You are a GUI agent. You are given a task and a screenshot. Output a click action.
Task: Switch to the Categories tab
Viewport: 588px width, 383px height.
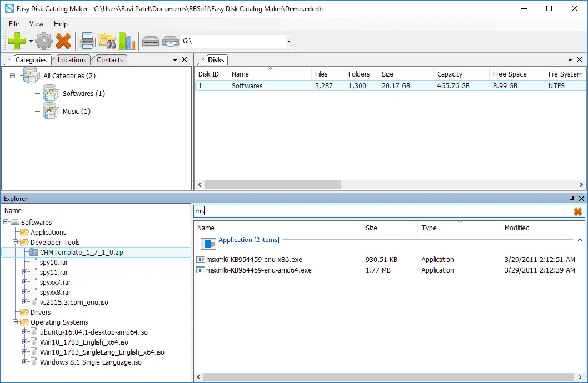pos(31,60)
